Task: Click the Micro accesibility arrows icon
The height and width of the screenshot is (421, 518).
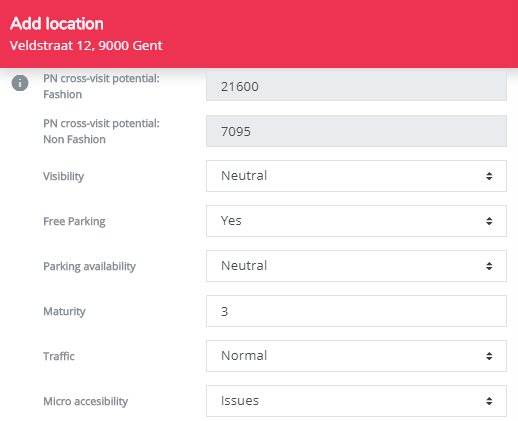Action: tap(489, 401)
